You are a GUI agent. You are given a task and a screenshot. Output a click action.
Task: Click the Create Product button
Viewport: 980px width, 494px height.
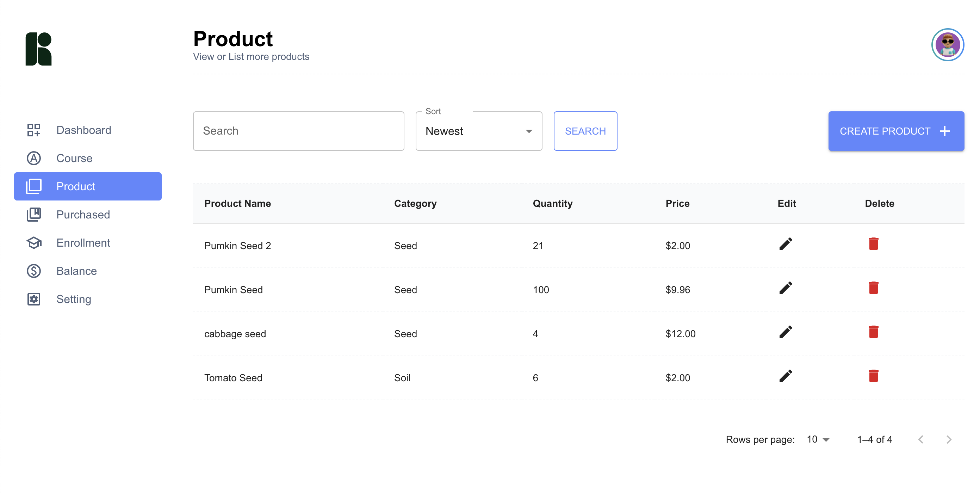[x=896, y=131]
